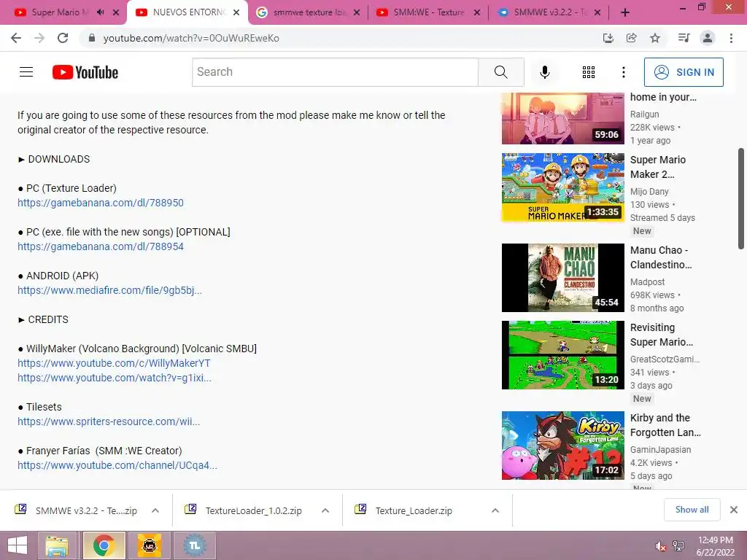Click the search magnifier button
Viewport: 747px width, 560px height.
tap(500, 72)
